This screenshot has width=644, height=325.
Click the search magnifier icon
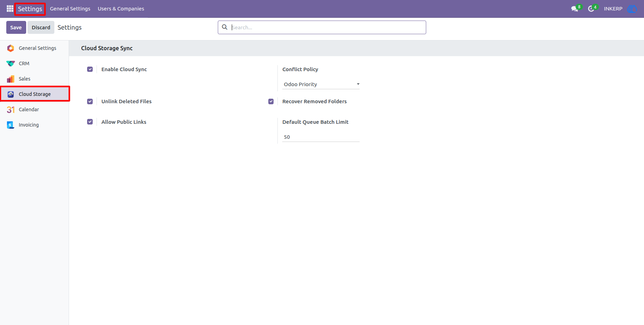(x=225, y=27)
